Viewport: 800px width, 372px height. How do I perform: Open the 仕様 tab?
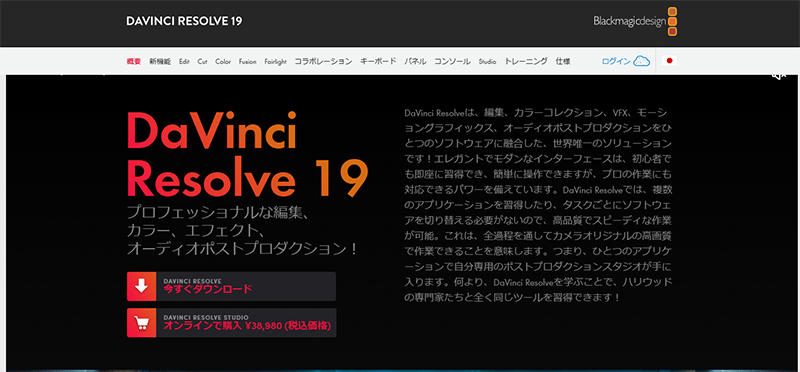click(563, 61)
